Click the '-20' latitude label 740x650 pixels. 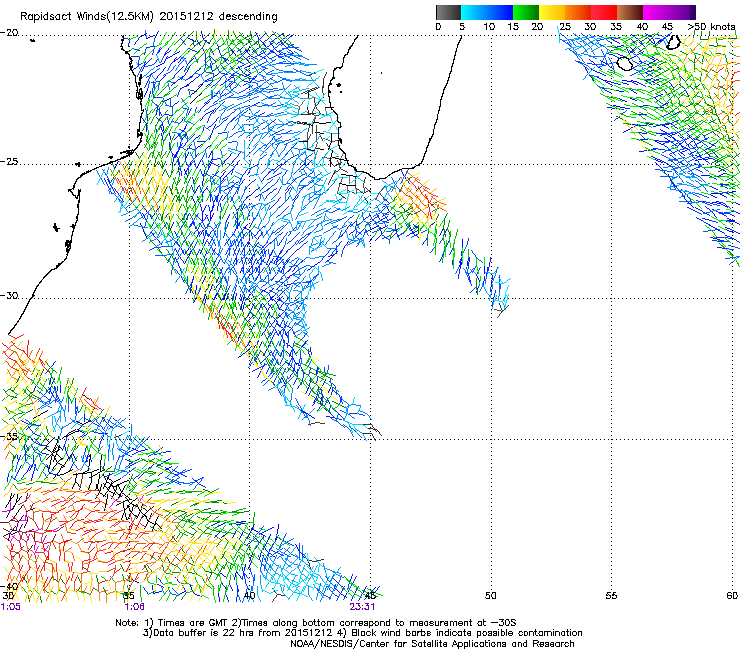pos(9,33)
